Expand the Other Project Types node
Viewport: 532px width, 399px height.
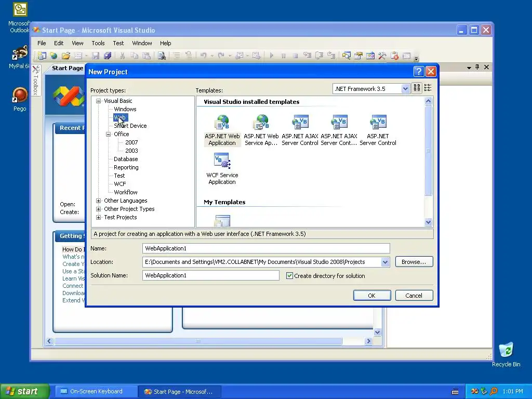[x=98, y=209]
